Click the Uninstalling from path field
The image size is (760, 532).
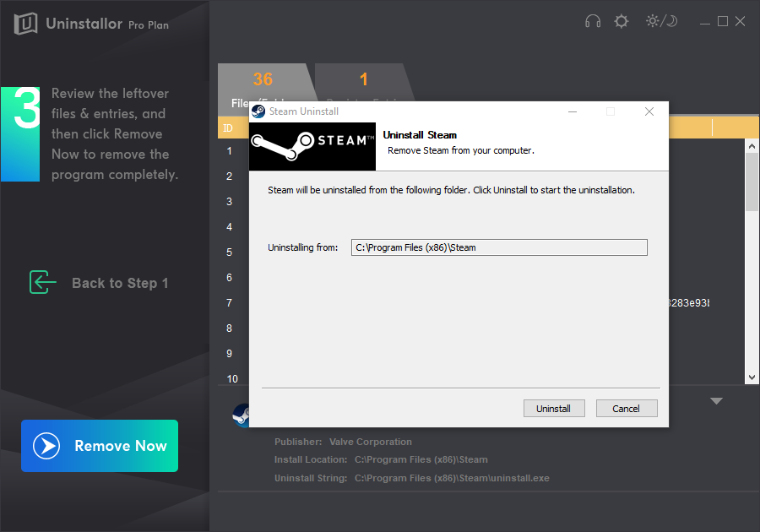(499, 247)
